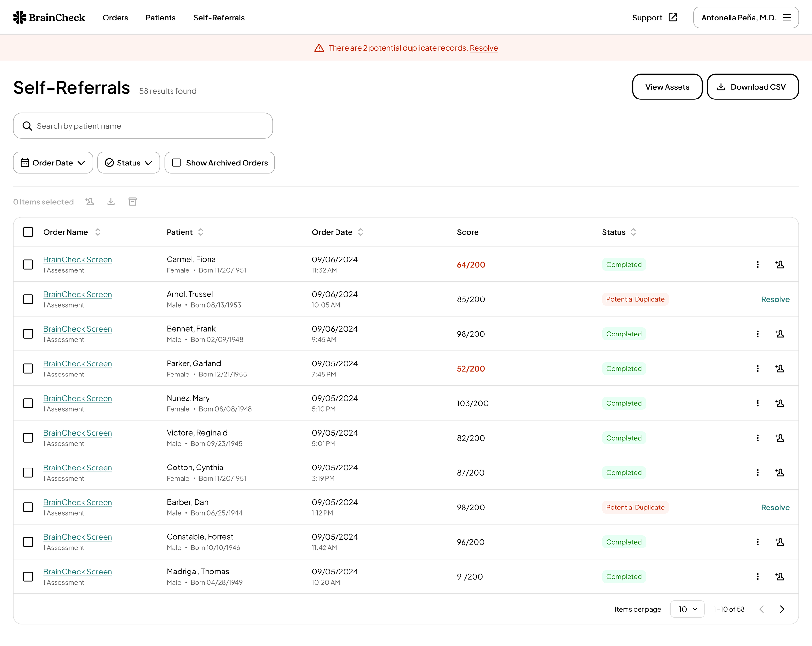Expand the Order Date filter dropdown
Screen dimensions: 812x646
pos(53,163)
